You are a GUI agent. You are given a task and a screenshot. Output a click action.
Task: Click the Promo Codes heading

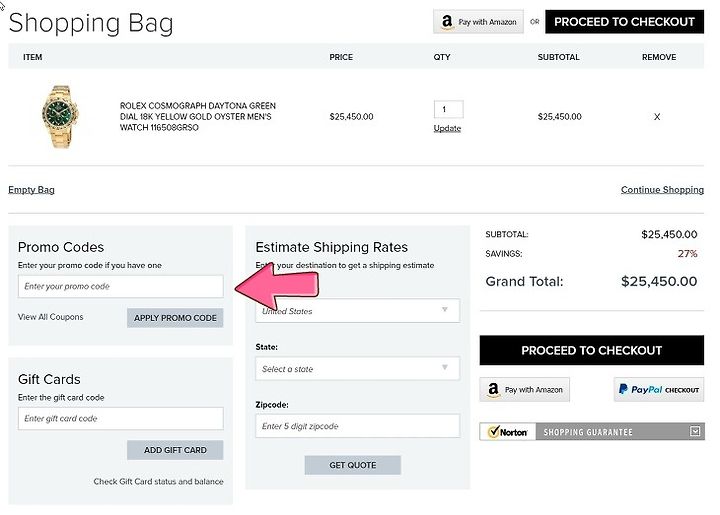[61, 247]
